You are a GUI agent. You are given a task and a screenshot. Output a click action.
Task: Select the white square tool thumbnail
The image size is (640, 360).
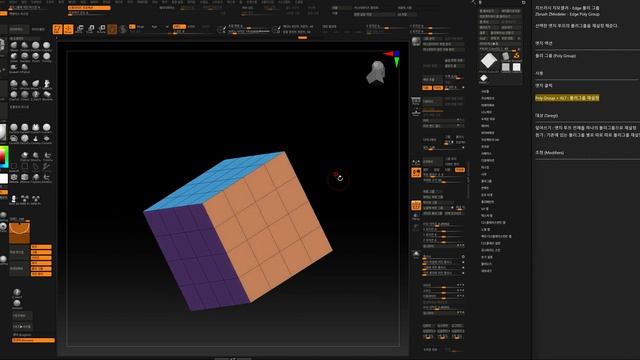516,67
